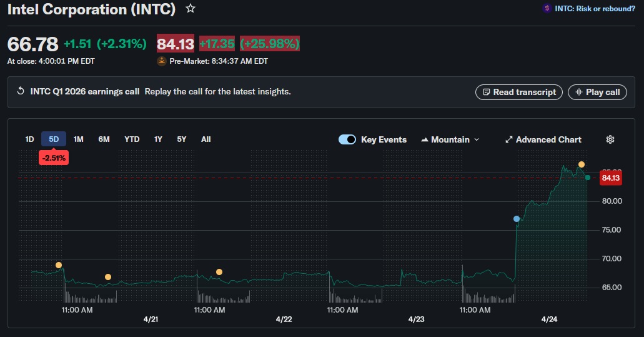Click the earnings call replay icon
Screen dimensions: 644x337
21,91
